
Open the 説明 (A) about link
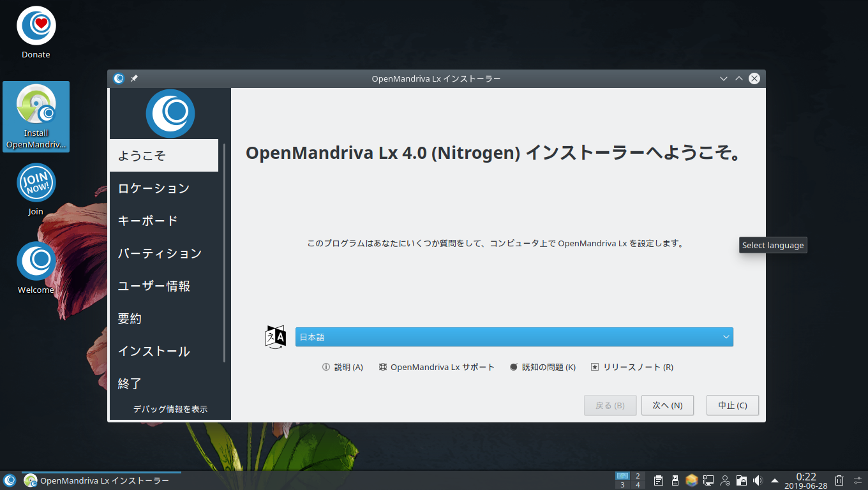point(343,367)
